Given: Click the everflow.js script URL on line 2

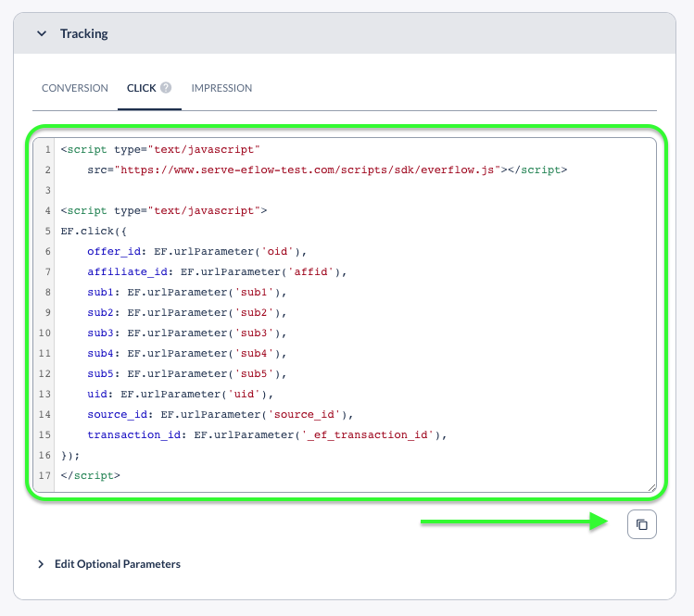Looking at the screenshot, I should point(308,170).
